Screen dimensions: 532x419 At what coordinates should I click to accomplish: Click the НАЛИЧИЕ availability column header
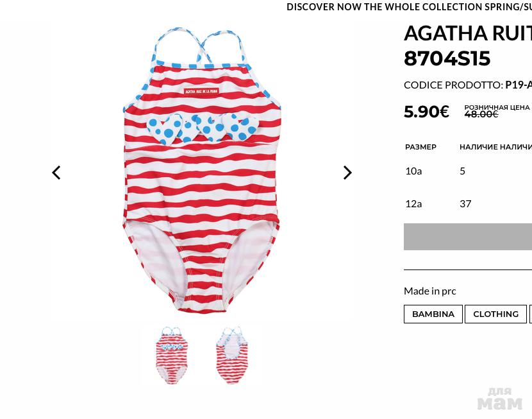point(478,147)
